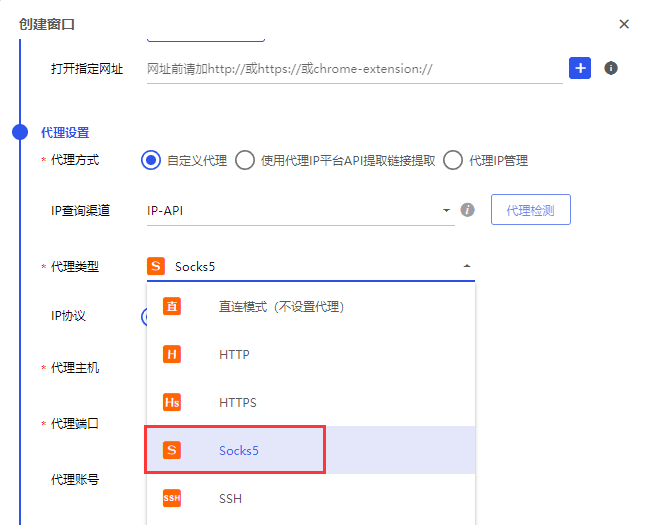Click the info icon next to IP-API dropdown
The height and width of the screenshot is (525, 650).
[468, 210]
